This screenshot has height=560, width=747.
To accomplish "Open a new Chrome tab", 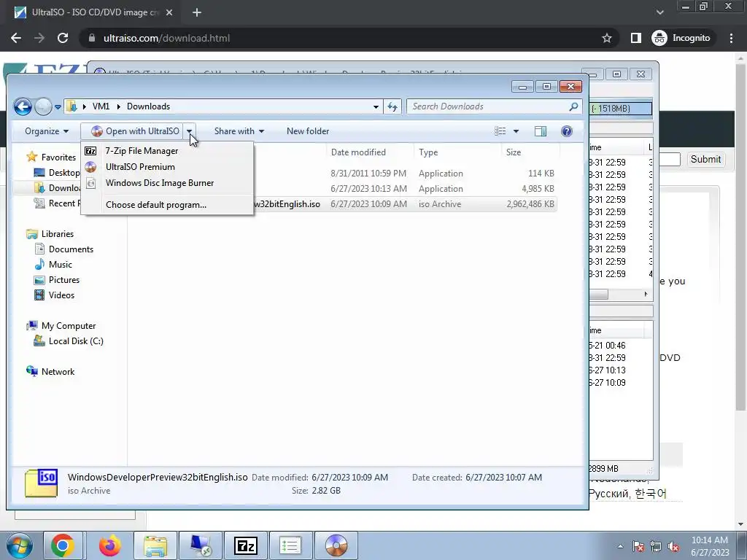I will click(x=197, y=13).
